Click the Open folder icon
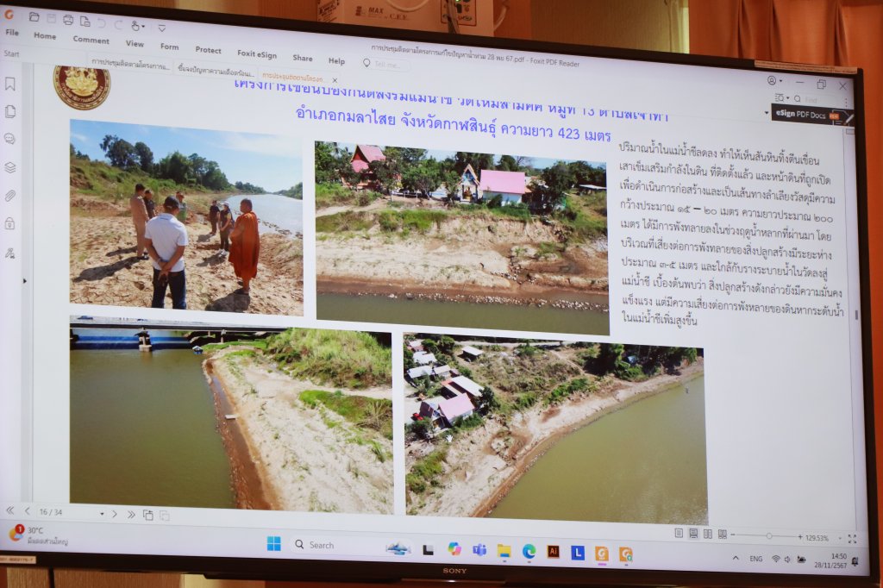Image resolution: width=883 pixels, height=588 pixels. (x=34, y=16)
